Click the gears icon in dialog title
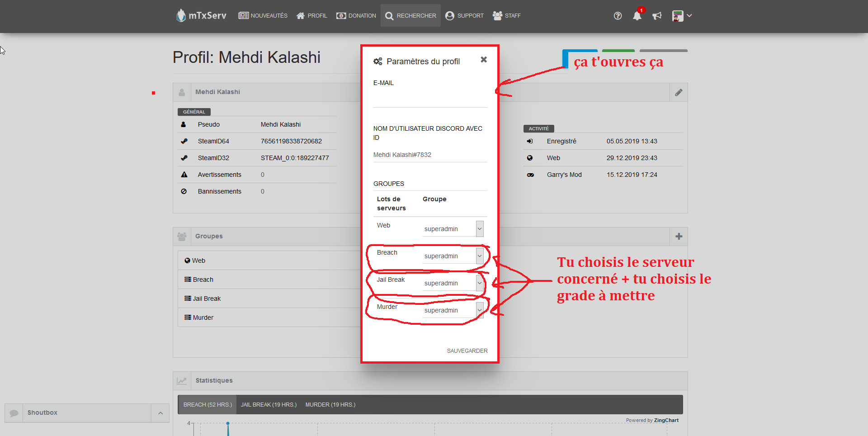This screenshot has height=436, width=868. pyautogui.click(x=378, y=62)
